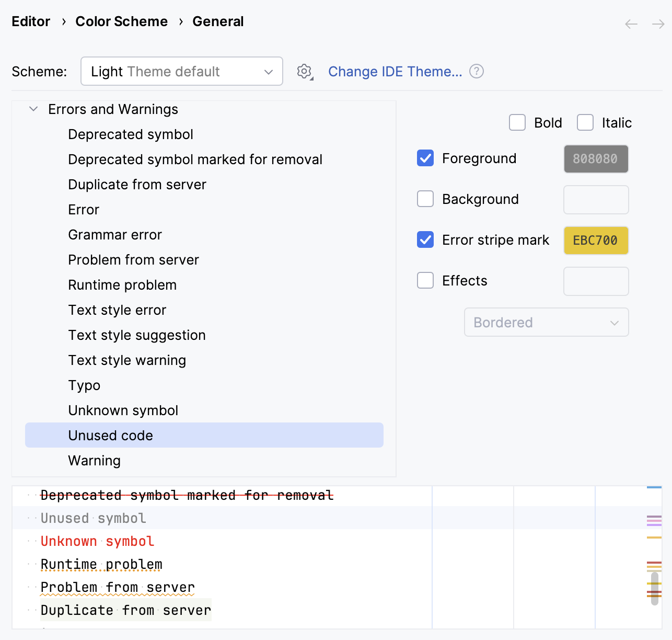The image size is (672, 640).
Task: Enable Italic formatting checkbox
Action: tap(585, 122)
